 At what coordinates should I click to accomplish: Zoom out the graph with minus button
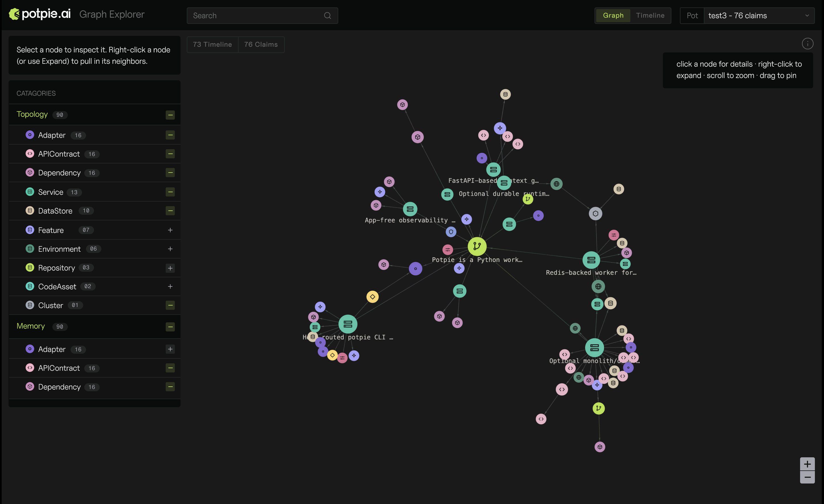[807, 477]
